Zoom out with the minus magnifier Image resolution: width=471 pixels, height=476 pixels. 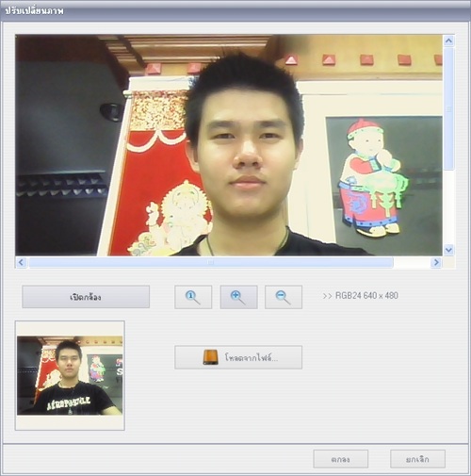point(284,297)
